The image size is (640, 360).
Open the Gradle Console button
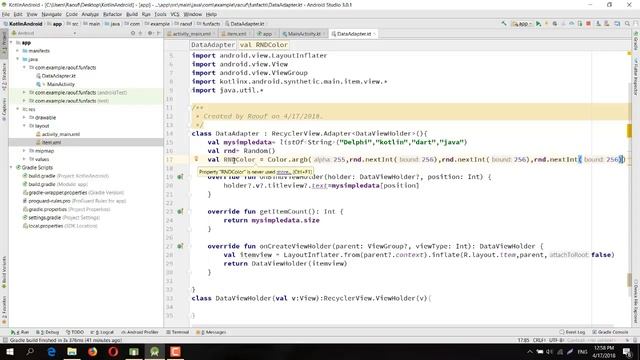(x=611, y=332)
